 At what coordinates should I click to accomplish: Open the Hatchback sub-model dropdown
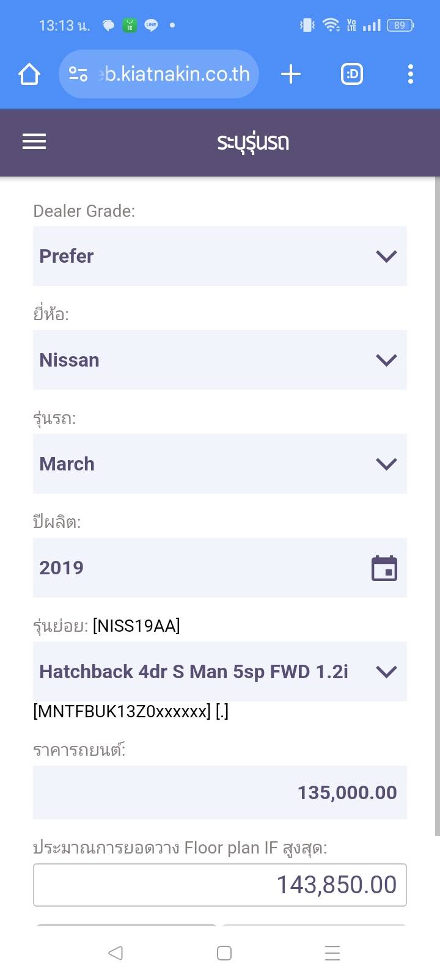click(x=219, y=671)
